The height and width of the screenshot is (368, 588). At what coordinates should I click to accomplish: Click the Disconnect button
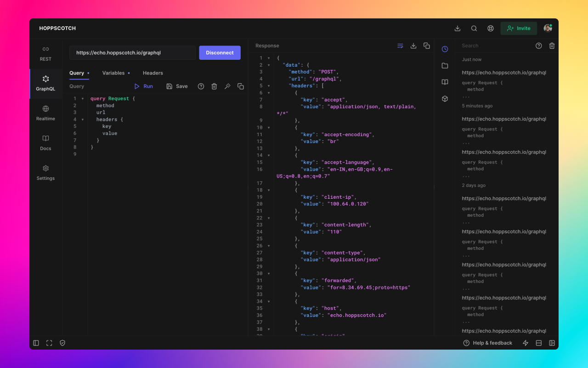220,52
